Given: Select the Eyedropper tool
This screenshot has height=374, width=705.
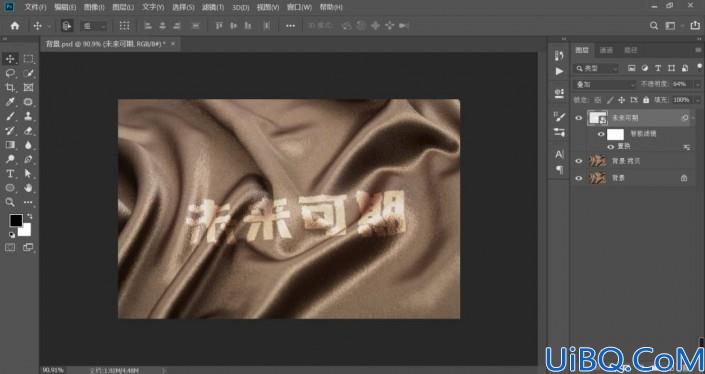Looking at the screenshot, I should pos(10,102).
